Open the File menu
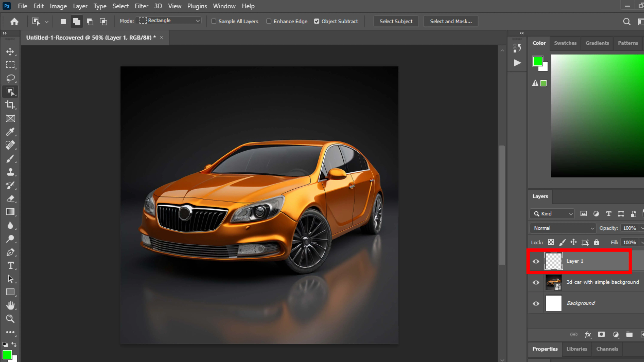 (x=23, y=6)
